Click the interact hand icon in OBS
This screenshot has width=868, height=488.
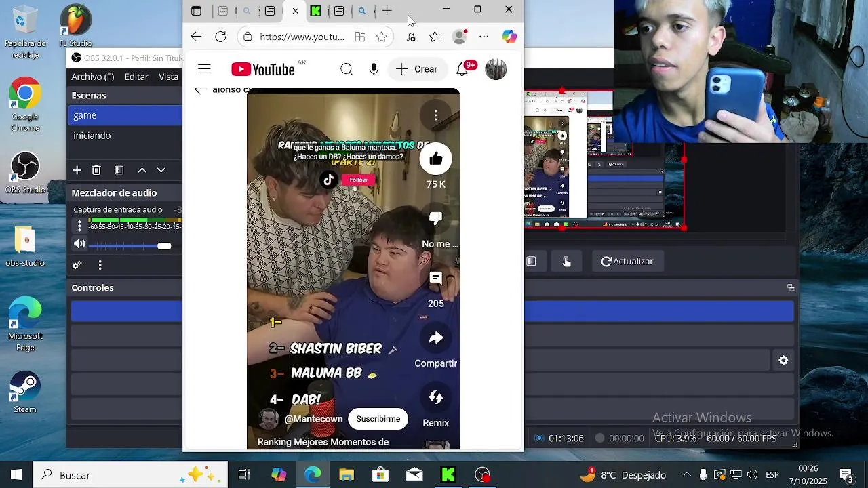point(566,262)
